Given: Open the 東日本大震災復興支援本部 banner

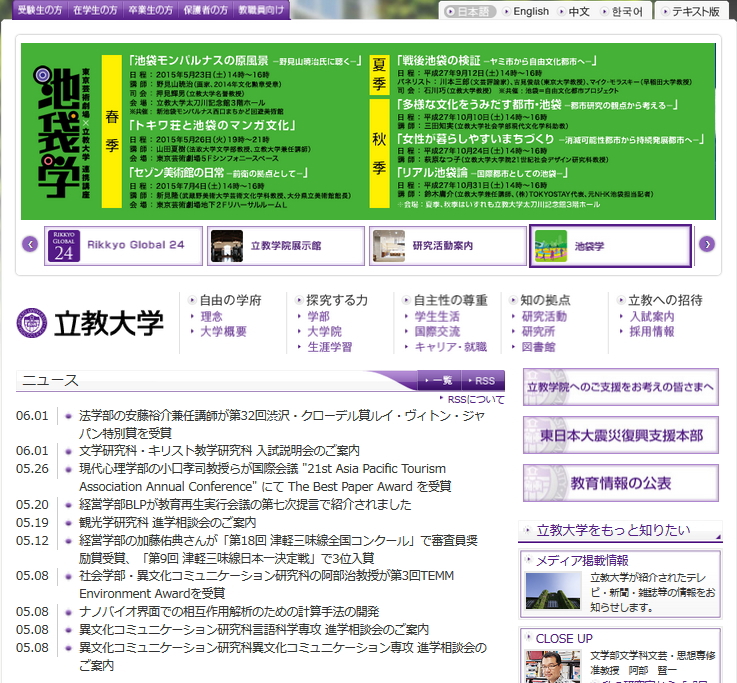Looking at the screenshot, I should [x=621, y=435].
